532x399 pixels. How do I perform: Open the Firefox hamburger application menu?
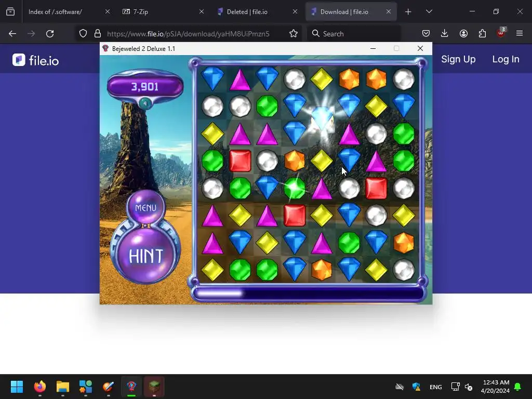click(x=520, y=34)
